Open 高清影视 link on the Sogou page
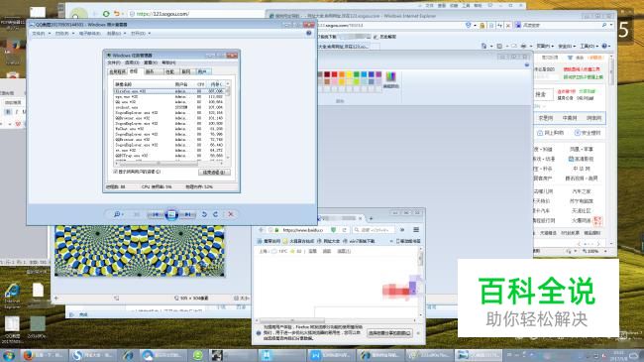The height and width of the screenshot is (362, 644). click(582, 159)
